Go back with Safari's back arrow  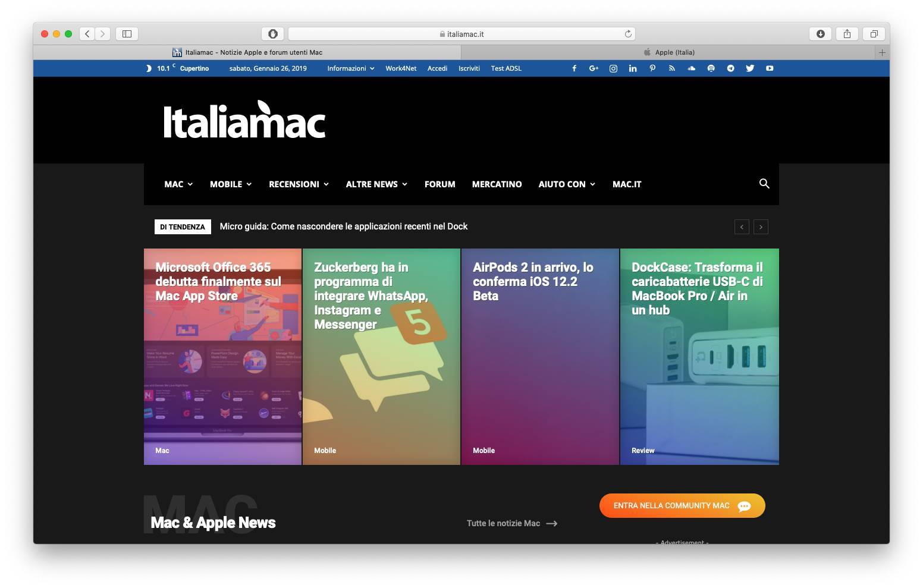pos(87,34)
